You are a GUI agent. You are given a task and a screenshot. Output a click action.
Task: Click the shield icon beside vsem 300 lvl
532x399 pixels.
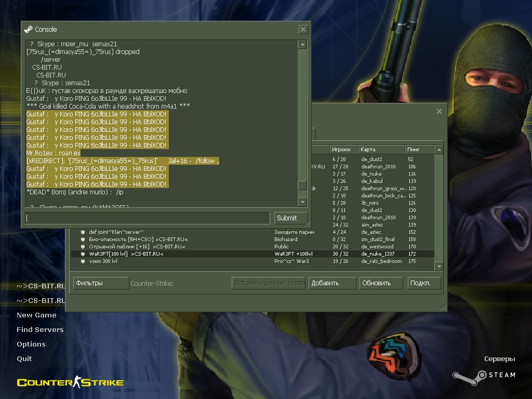83,261
